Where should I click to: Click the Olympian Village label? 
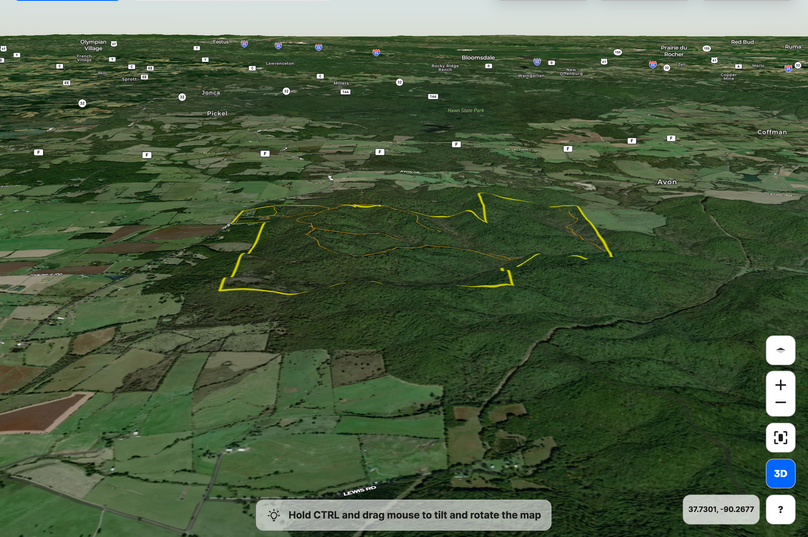click(93, 45)
